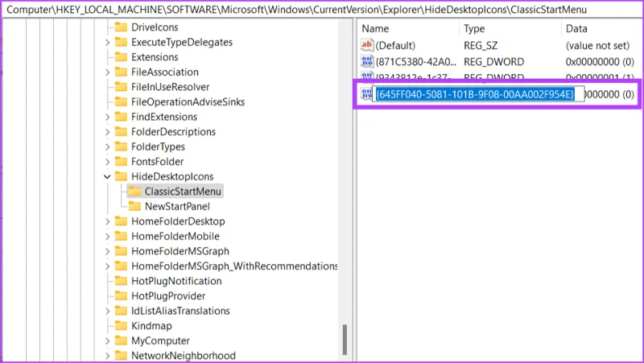Click the DriveIcons folder icon
The height and width of the screenshot is (363, 644).
(121, 27)
